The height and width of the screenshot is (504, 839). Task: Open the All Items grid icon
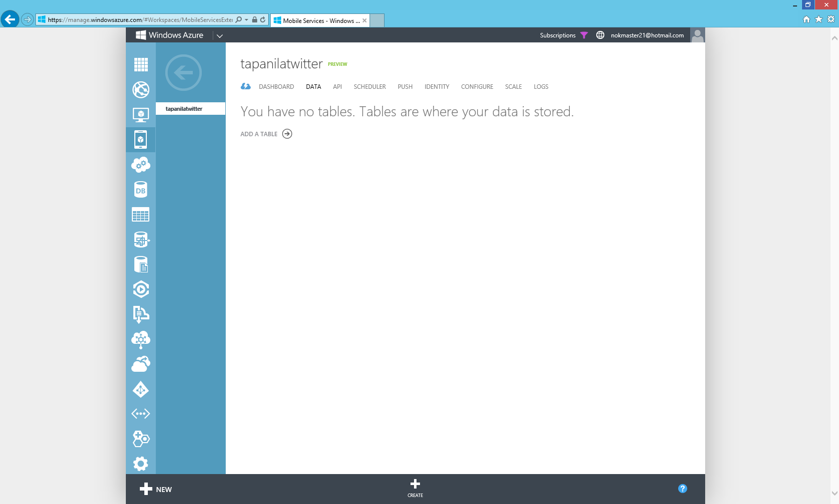point(141,65)
